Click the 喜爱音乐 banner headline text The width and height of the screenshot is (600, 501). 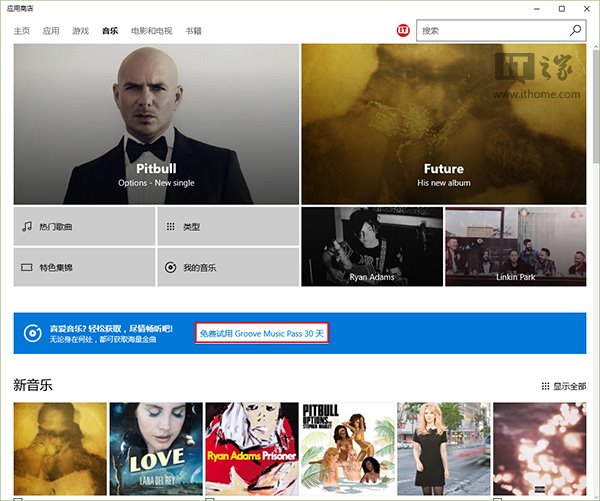point(111,328)
